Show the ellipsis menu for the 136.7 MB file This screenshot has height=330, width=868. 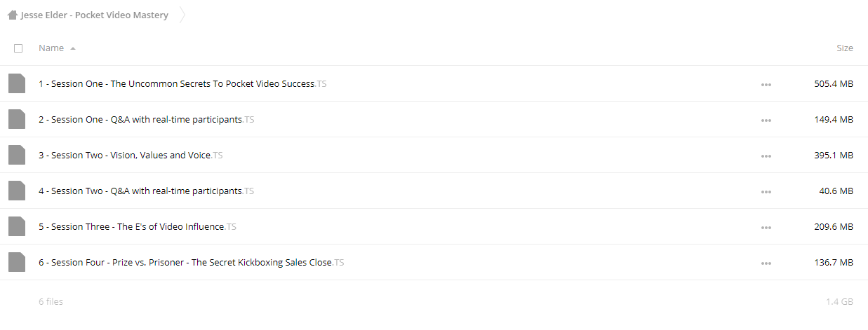click(766, 263)
